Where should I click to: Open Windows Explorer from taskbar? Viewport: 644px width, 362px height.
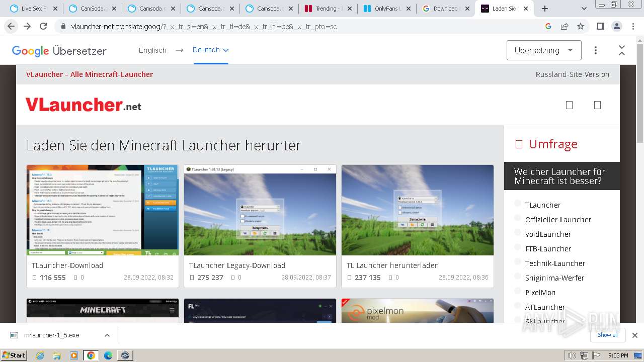click(57, 355)
